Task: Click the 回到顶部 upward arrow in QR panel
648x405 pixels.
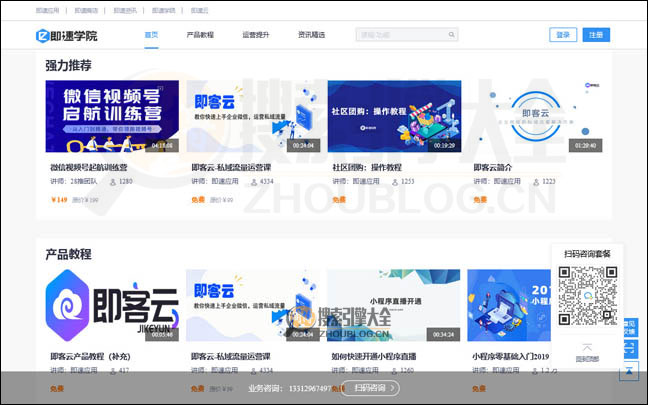Action: click(x=587, y=347)
